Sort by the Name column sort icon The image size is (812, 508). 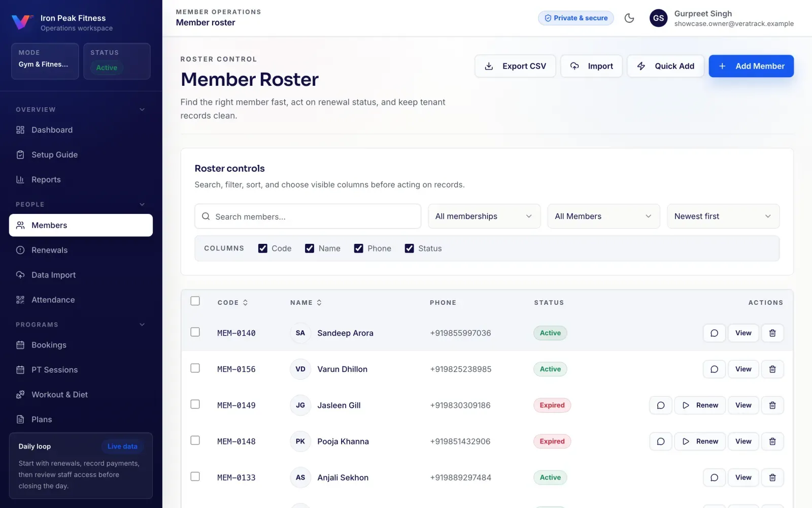(319, 303)
